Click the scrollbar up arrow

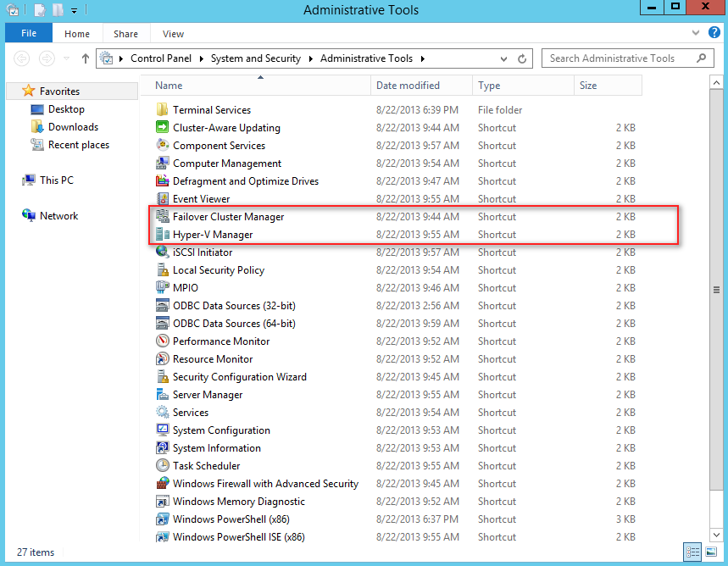point(716,83)
